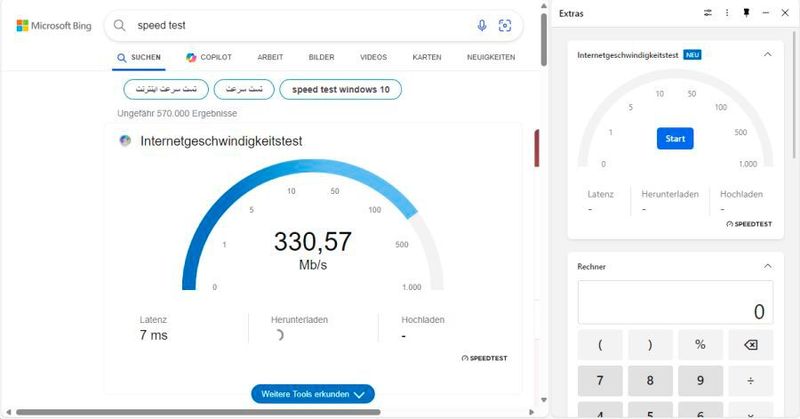Click the calculator 9 key
This screenshot has height=419, width=800.
(x=701, y=381)
